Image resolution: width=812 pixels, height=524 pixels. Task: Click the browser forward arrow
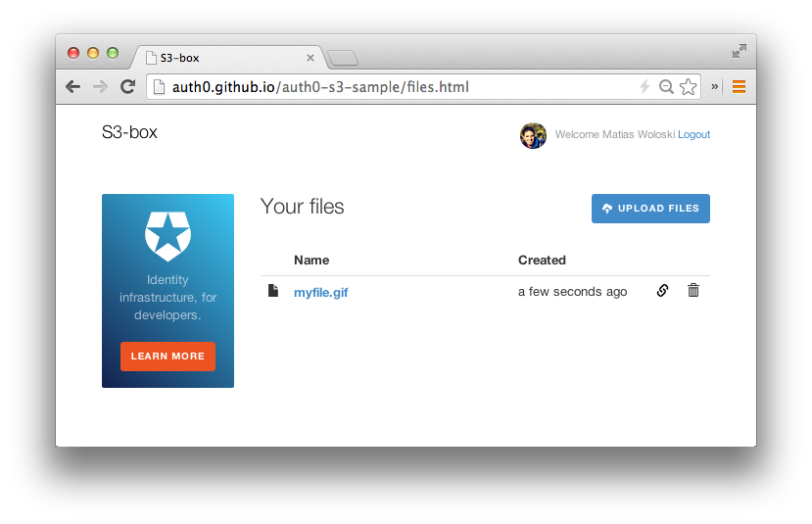100,87
